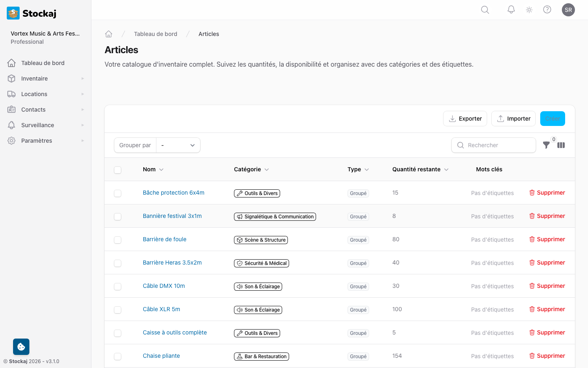This screenshot has width=588, height=368.
Task: Click the SR avatar icon
Action: click(568, 9)
